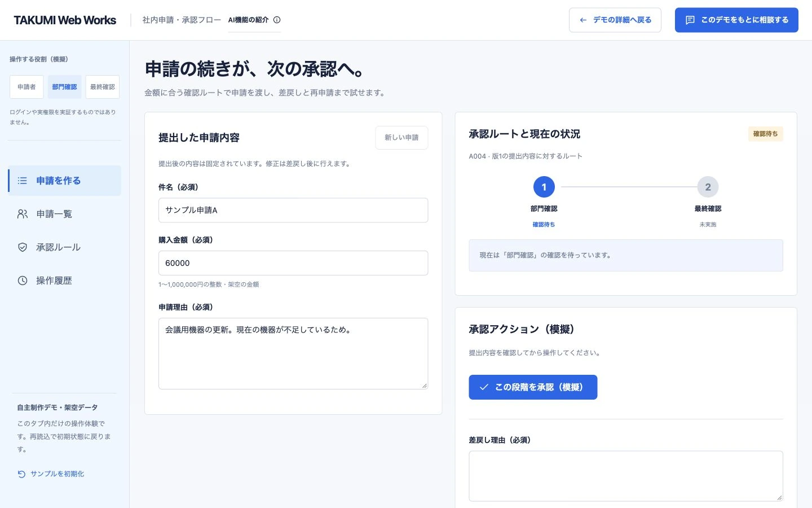Approve with この段階を承認（模擬） button
The image size is (812, 508).
pos(533,387)
